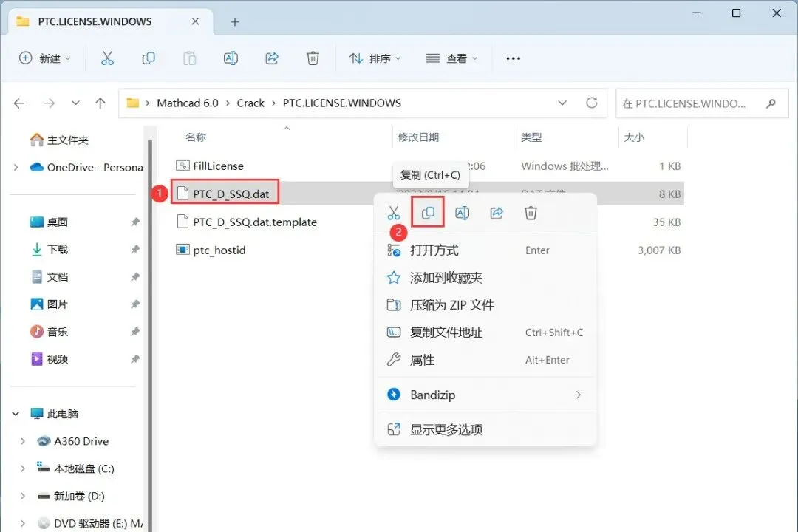Screen dimensions: 798x532
Task: Open the 排序 (Sort) dropdown
Action: (x=375, y=58)
